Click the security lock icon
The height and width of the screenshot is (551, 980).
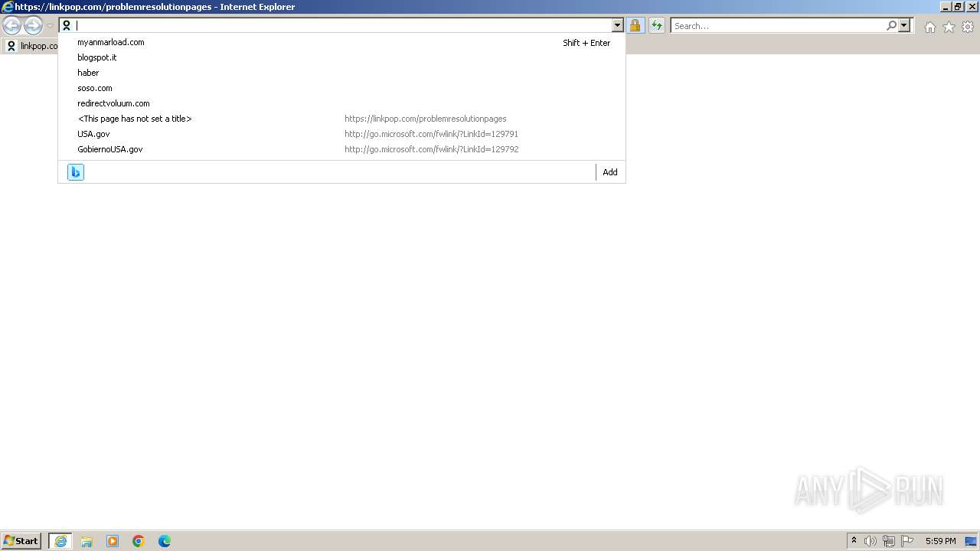635,25
